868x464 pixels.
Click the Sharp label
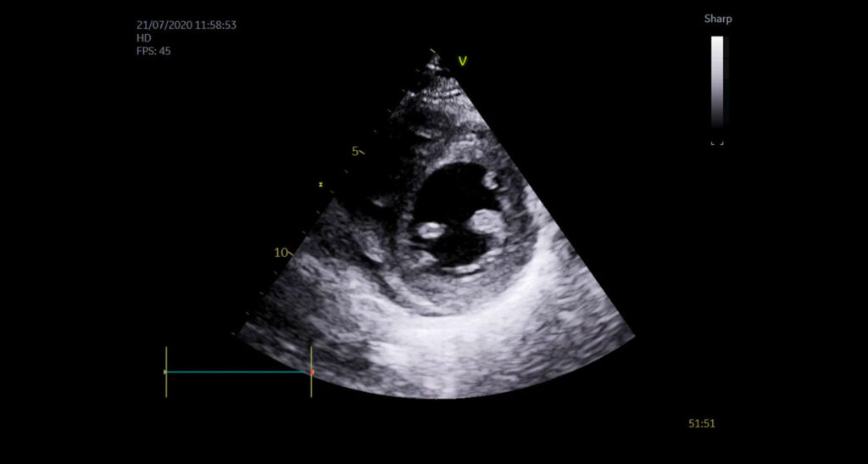tap(717, 19)
